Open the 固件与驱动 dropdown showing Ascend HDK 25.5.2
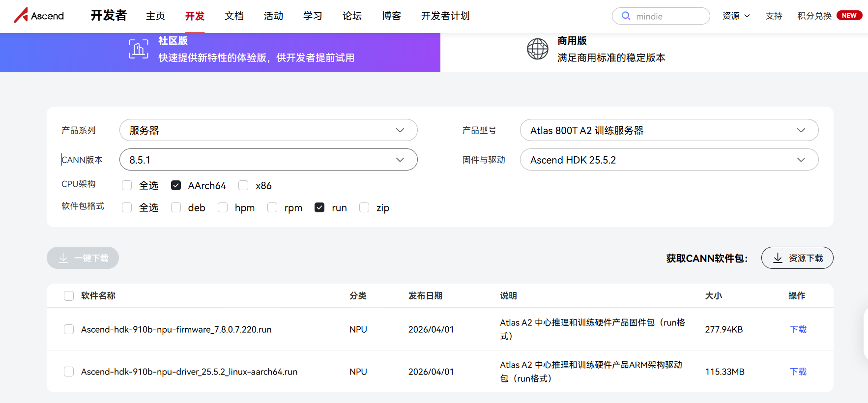Image resolution: width=868 pixels, height=403 pixels. click(669, 160)
